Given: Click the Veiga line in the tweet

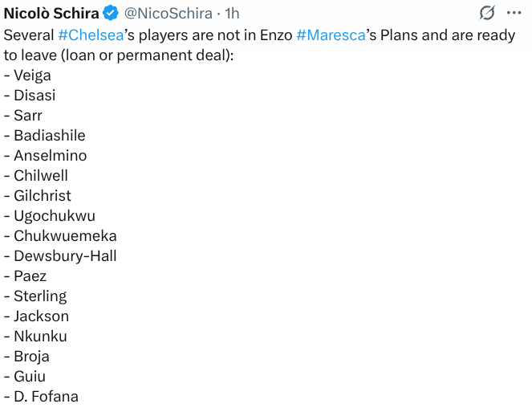Looking at the screenshot, I should (x=32, y=75).
